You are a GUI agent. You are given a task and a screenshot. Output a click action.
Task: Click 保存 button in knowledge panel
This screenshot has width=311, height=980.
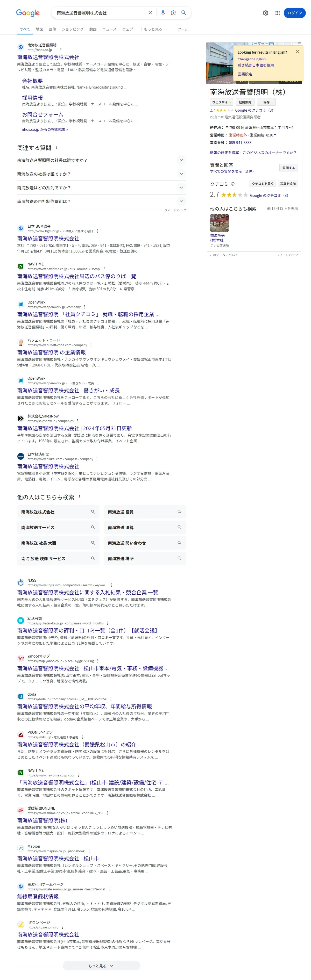click(x=266, y=102)
